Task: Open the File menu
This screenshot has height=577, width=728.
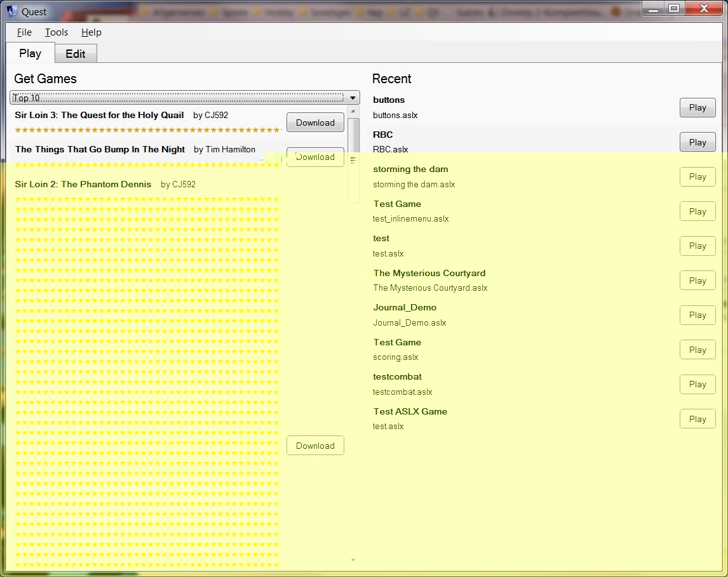Action: click(x=24, y=32)
